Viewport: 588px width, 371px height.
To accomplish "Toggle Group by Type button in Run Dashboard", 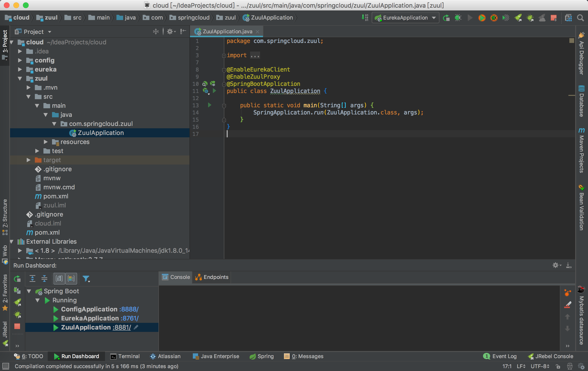I will (x=59, y=278).
